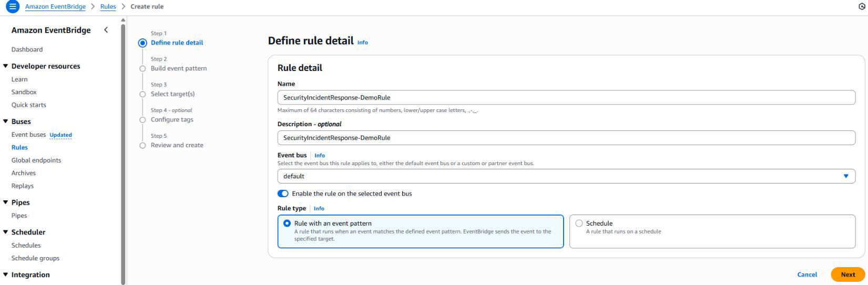The height and width of the screenshot is (285, 868).
Task: Click the rule Name input field
Action: [x=566, y=97]
